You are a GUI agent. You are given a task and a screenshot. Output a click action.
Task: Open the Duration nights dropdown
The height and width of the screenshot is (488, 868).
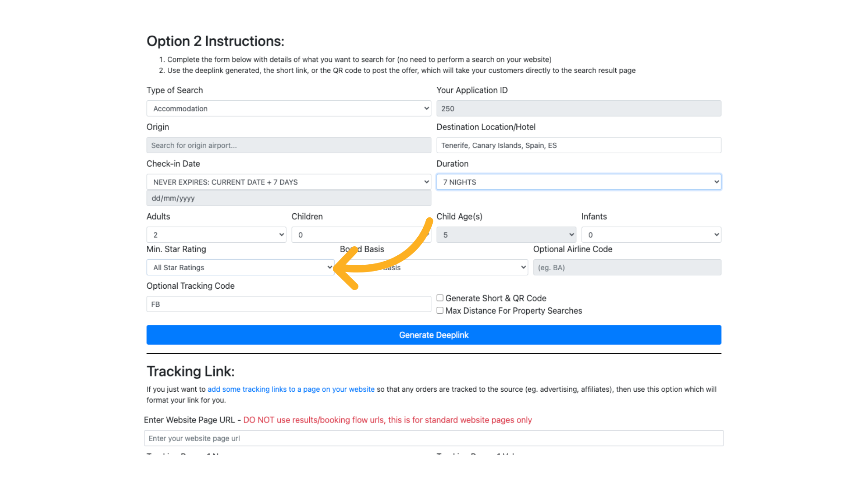coord(578,182)
